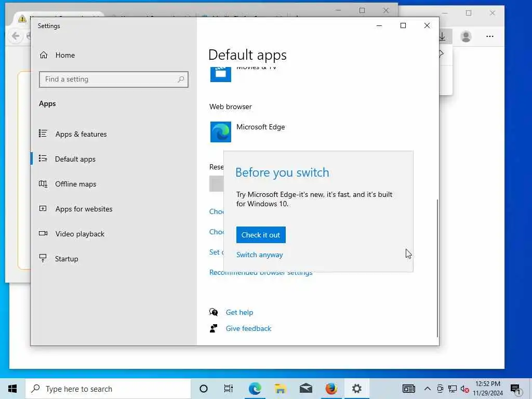532x399 pixels.
Task: Open the browser profile avatar icon
Action: [466, 36]
